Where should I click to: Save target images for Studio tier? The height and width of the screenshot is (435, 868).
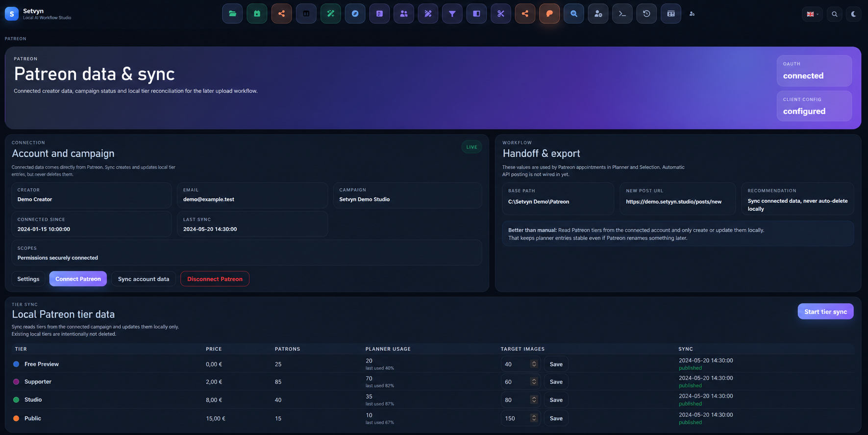(556, 400)
